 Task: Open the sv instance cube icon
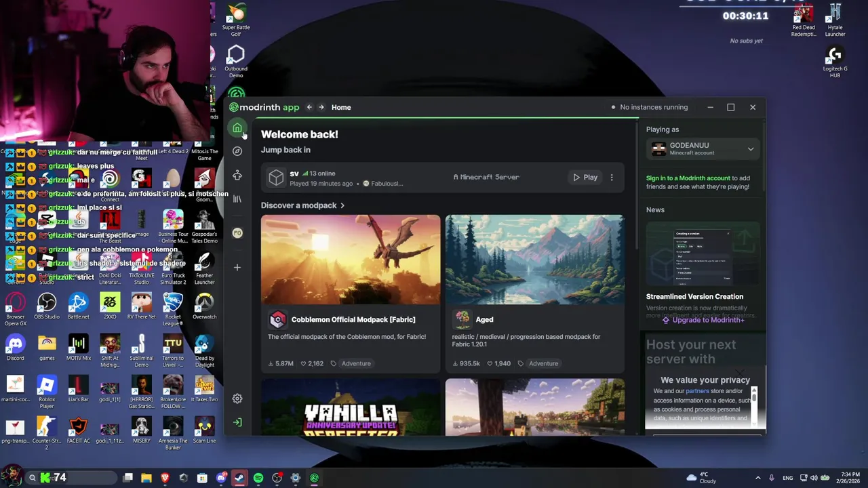(x=276, y=178)
